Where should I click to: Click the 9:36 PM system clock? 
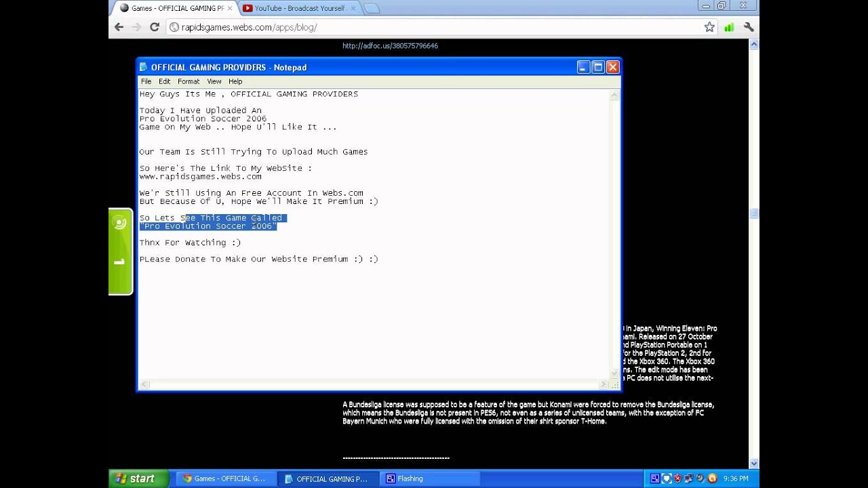(736, 479)
